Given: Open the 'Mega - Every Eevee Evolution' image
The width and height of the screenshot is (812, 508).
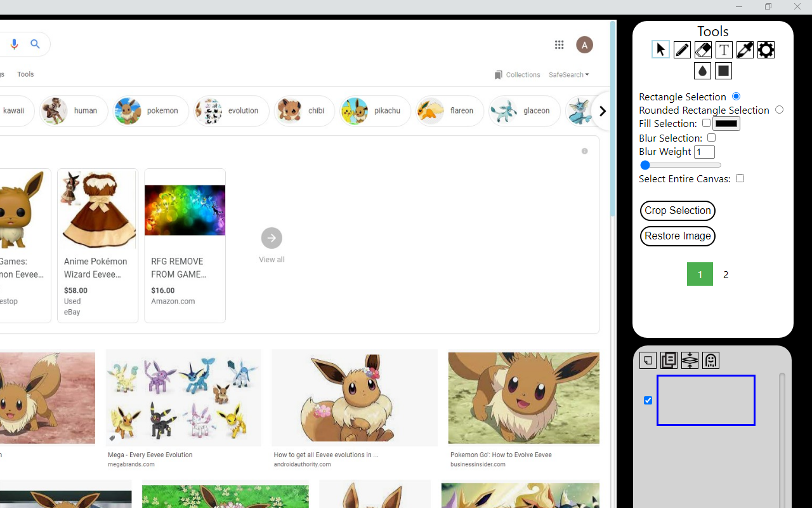Looking at the screenshot, I should (183, 398).
